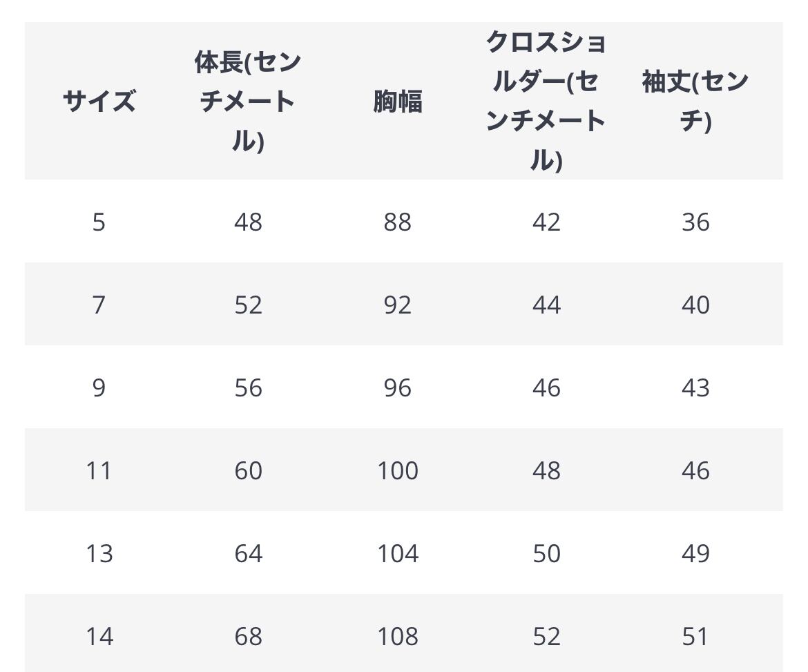
Task: Select size 5 cell
Action: pyautogui.click(x=99, y=222)
